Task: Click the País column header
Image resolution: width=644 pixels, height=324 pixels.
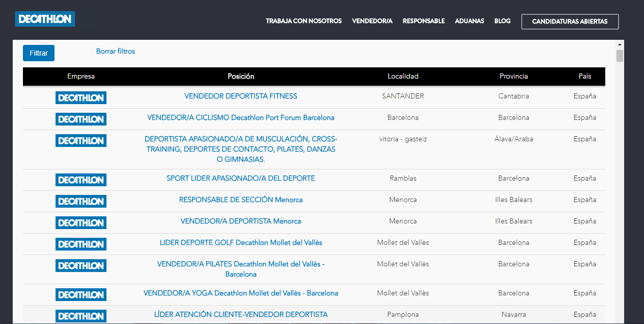Action: click(585, 77)
